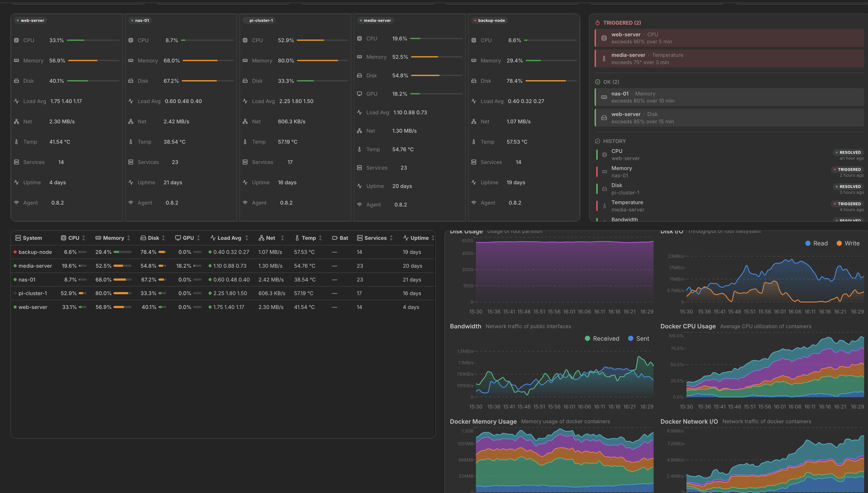Click the wifi Agent icon on backup-node card
The image size is (868, 493).
pos(474,203)
